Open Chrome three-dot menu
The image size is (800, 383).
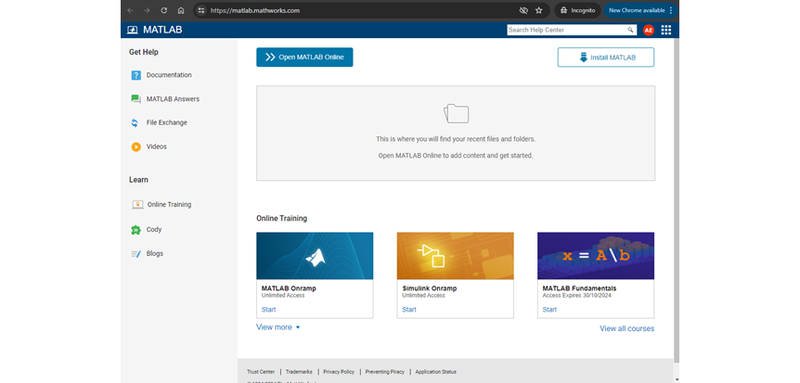tap(670, 10)
